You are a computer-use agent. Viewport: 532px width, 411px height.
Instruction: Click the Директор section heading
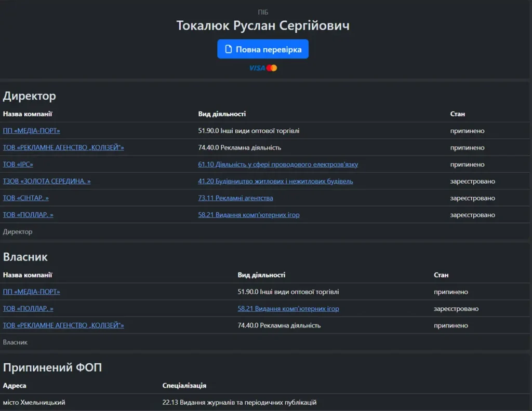pos(30,96)
